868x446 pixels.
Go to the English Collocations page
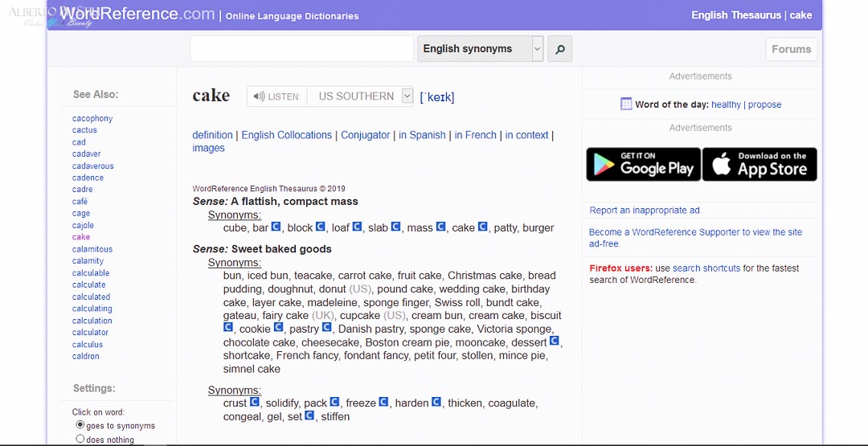click(286, 135)
